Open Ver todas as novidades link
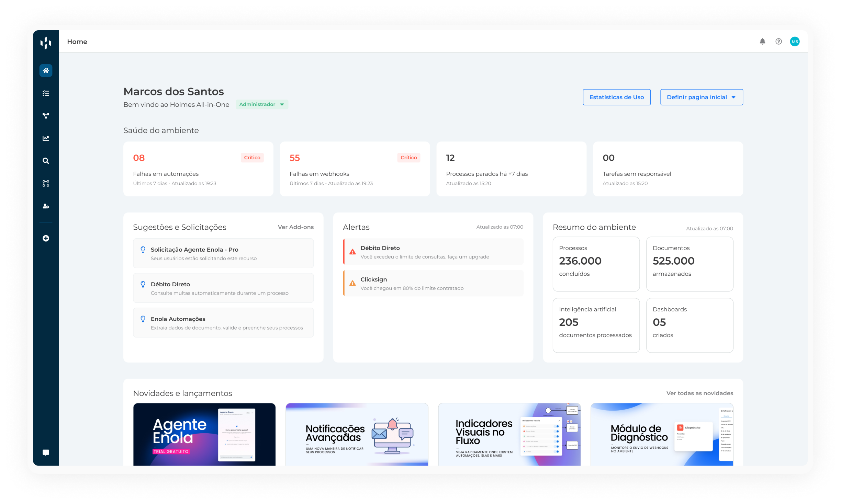The width and height of the screenshot is (841, 504). pos(699,393)
